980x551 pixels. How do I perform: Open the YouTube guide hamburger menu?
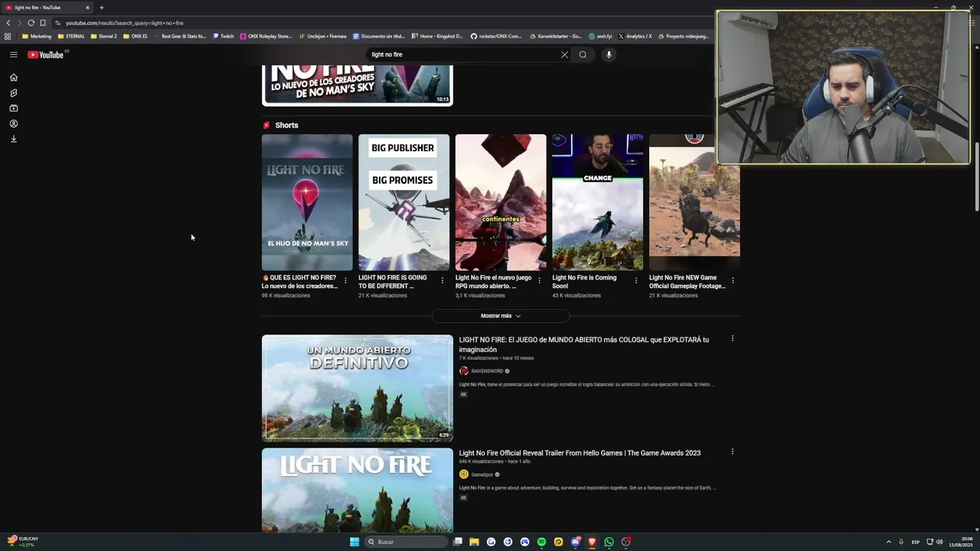(x=13, y=54)
